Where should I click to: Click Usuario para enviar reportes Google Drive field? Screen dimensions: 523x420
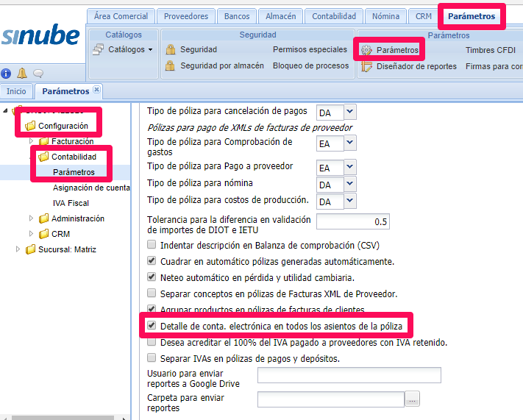tap(349, 375)
